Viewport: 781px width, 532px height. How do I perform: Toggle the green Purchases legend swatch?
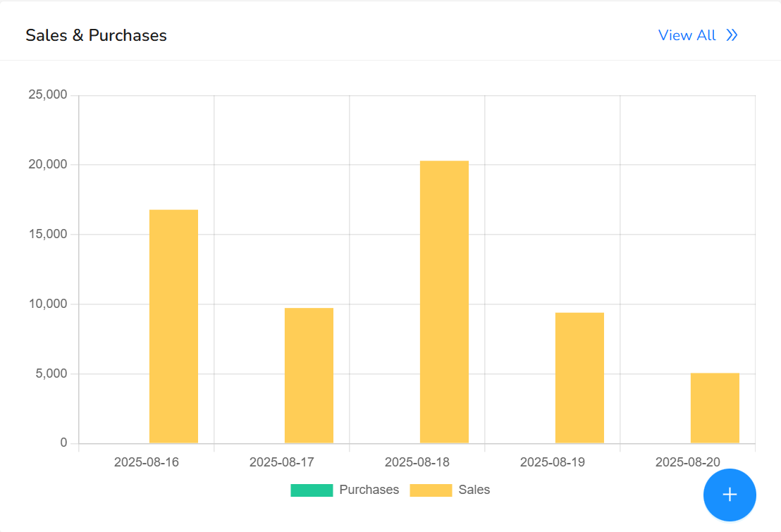pyautogui.click(x=311, y=490)
